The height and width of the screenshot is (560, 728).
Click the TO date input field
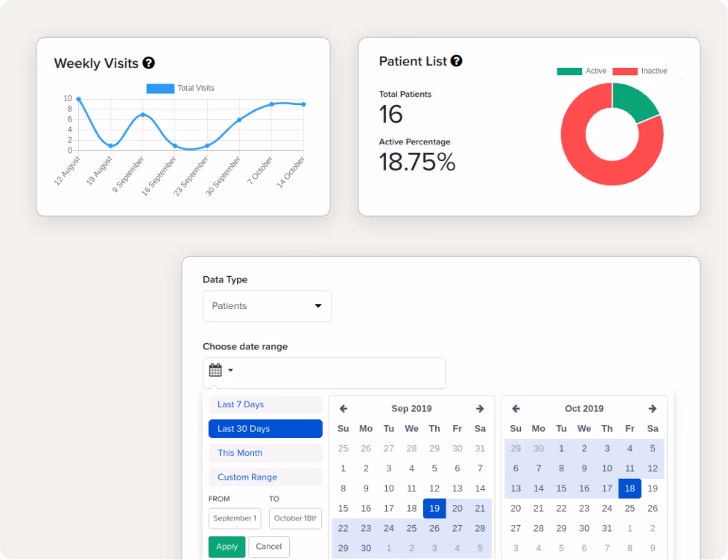click(295, 518)
